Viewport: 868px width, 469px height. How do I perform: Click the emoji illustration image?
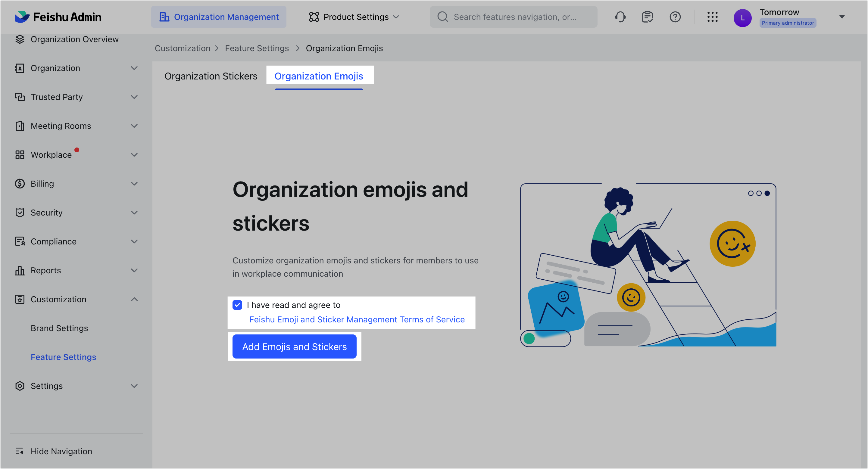648,265
